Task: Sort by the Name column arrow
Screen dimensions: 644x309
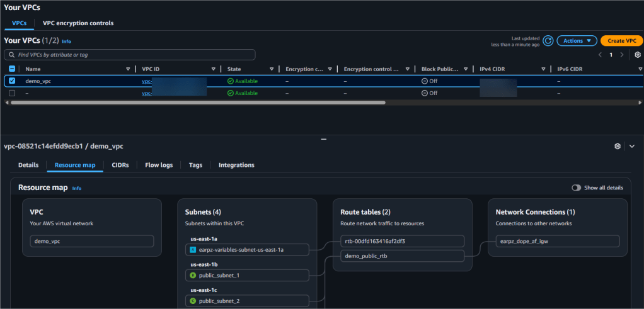Action: (128, 69)
